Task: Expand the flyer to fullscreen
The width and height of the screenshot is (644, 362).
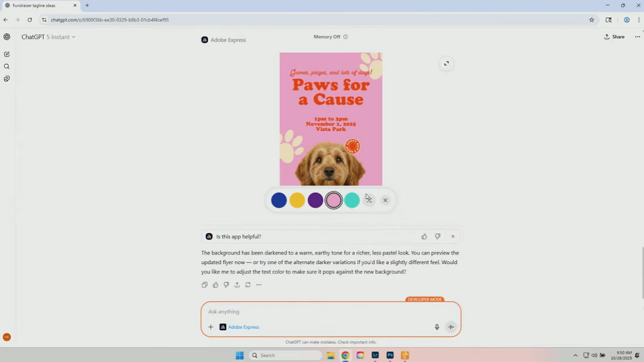Action: [446, 63]
